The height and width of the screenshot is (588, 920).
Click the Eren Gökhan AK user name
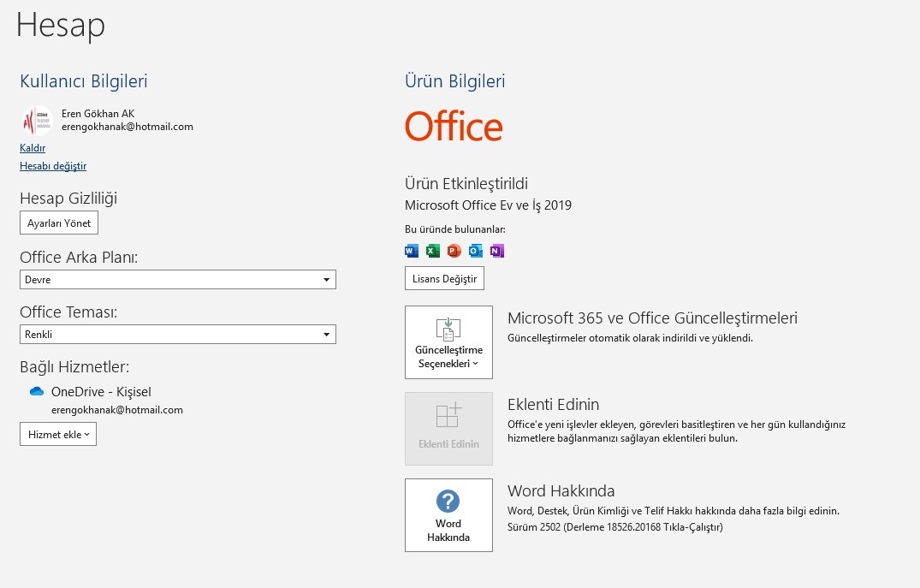click(98, 114)
